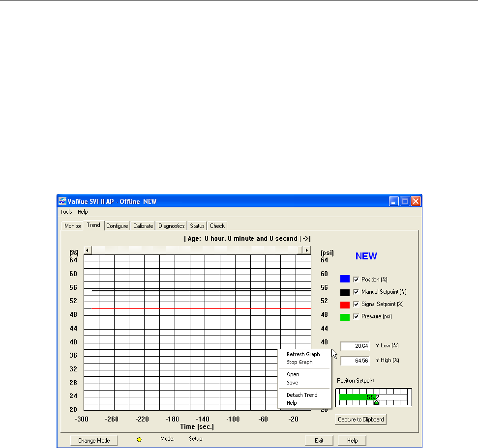The height and width of the screenshot is (448, 478).
Task: Click the 'Setup' mode value text
Action: 195,439
